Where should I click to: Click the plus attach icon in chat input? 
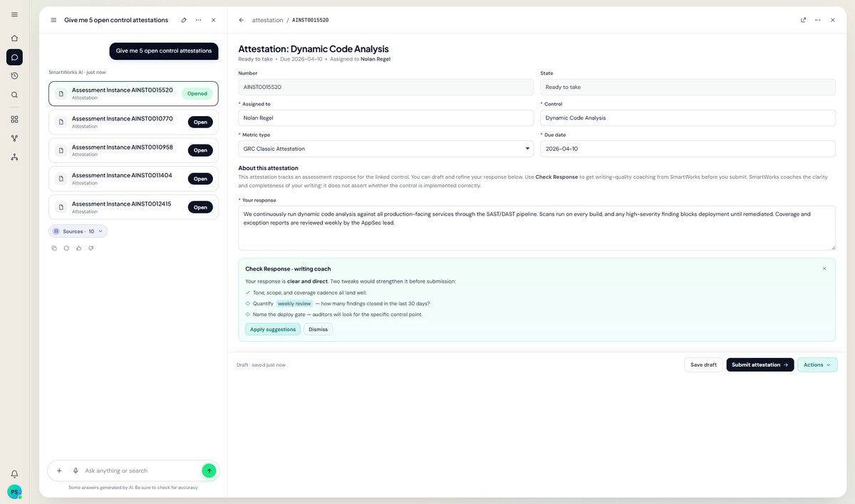[59, 471]
